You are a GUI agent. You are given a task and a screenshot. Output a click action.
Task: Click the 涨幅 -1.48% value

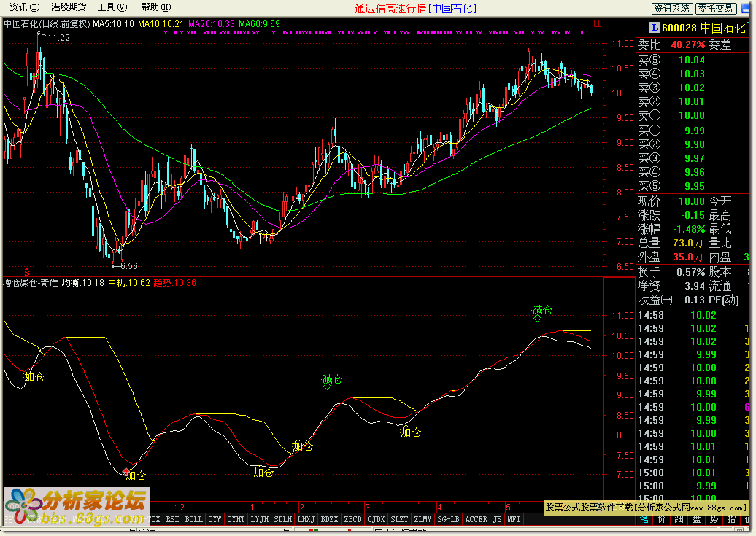pyautogui.click(x=689, y=229)
